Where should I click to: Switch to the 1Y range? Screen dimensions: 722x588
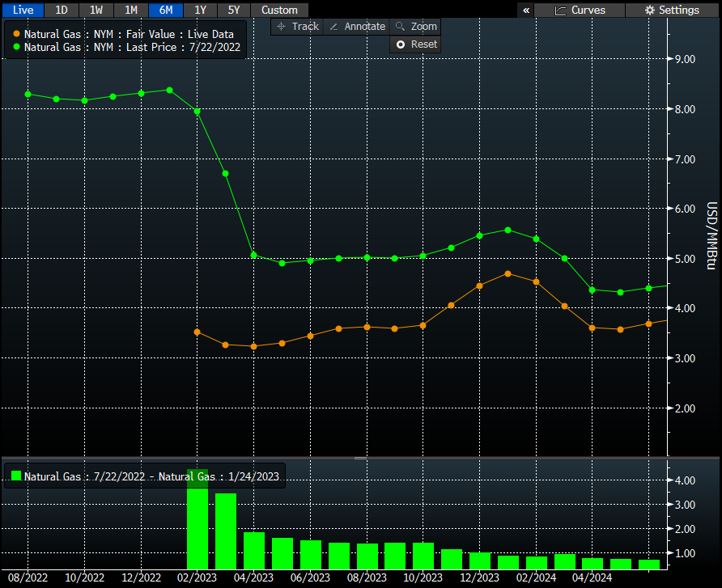coord(201,10)
